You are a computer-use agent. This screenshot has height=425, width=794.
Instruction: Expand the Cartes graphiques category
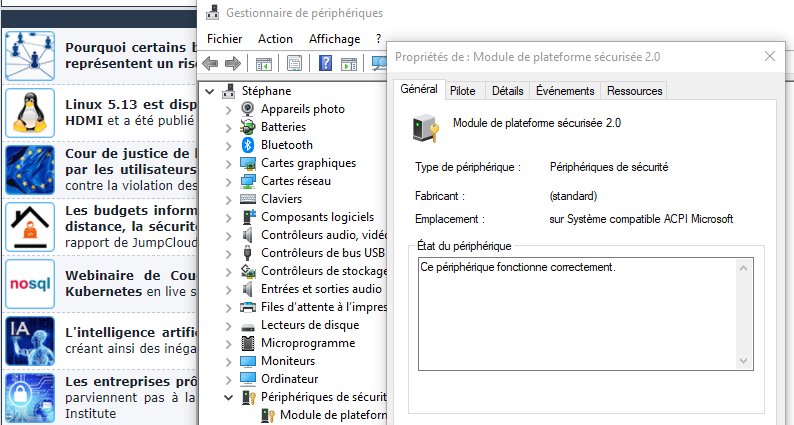[229, 164]
